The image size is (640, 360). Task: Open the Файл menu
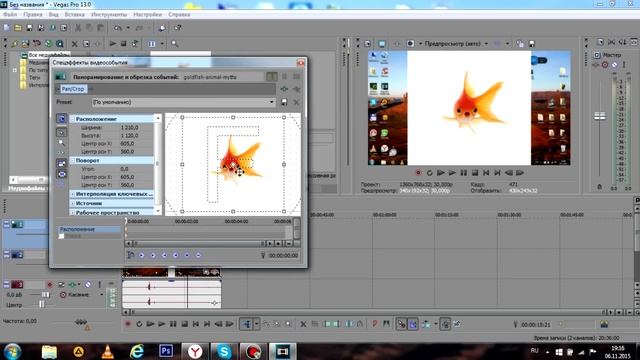click(10, 14)
